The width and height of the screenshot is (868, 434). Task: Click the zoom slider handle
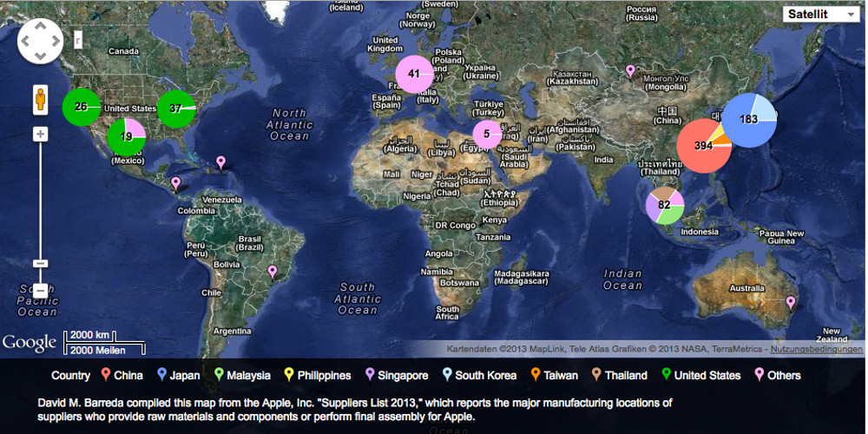[41, 264]
